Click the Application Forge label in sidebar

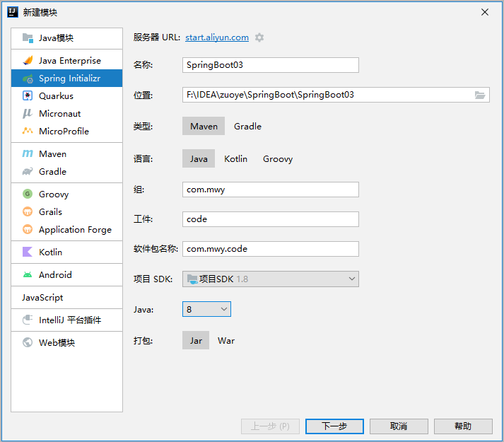click(x=75, y=229)
